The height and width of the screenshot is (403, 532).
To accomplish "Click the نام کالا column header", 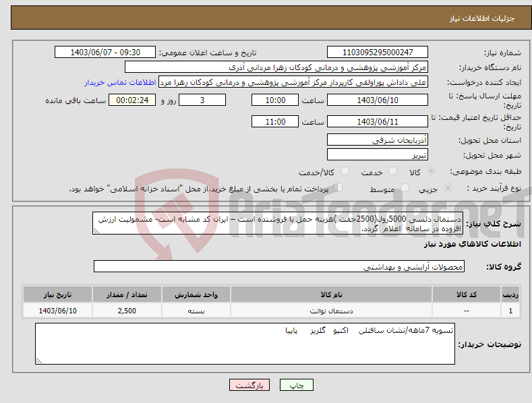I will [331, 294].
